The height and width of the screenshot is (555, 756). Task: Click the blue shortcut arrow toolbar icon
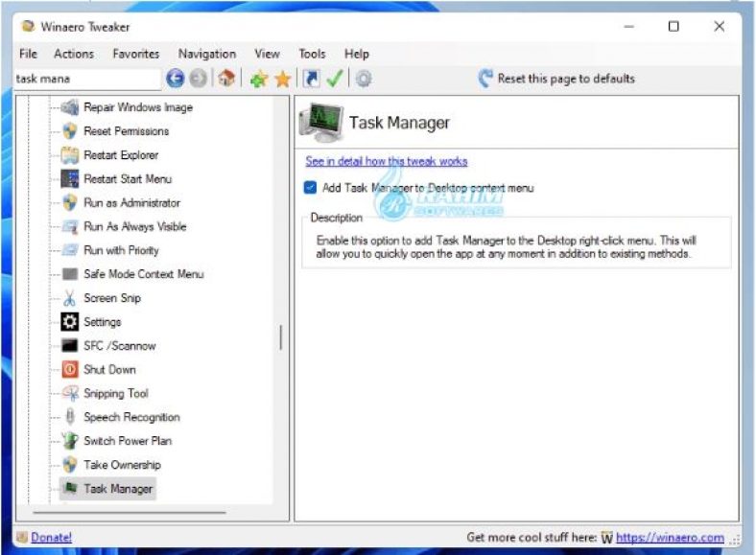coord(311,79)
